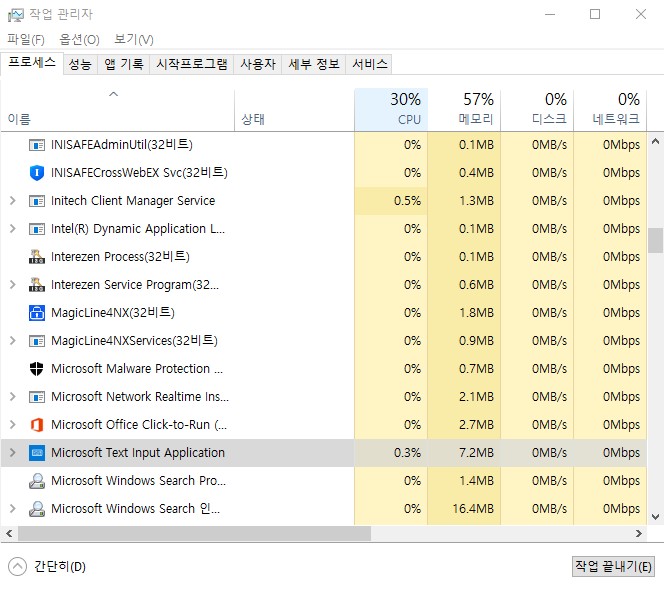Expand Microsoft Network Realtime Ins... row

pyautogui.click(x=13, y=397)
